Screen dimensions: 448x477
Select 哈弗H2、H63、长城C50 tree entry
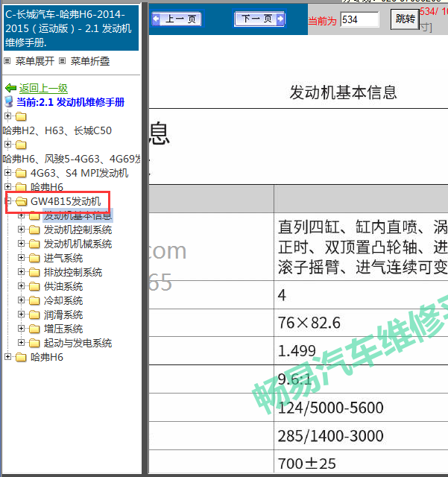pyautogui.click(x=57, y=130)
